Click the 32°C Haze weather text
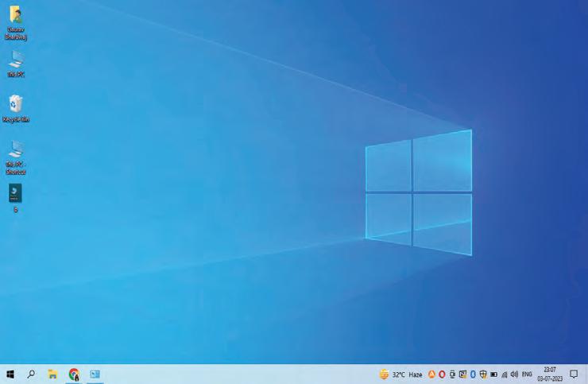Image resolution: width=588 pixels, height=384 pixels. point(408,374)
